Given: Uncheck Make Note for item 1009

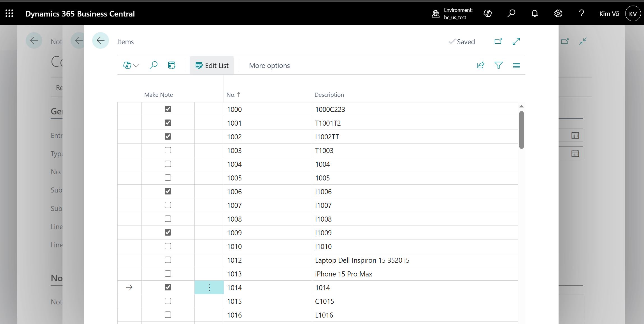Looking at the screenshot, I should 168,233.
